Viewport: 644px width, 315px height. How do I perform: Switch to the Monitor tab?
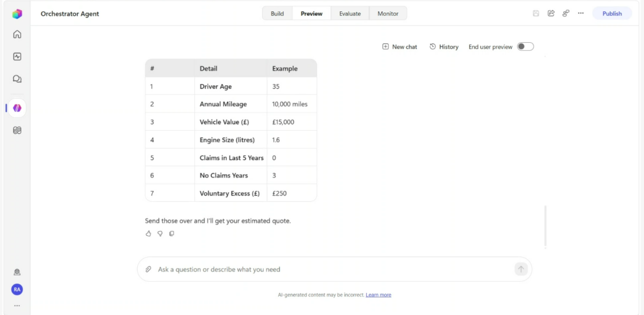388,13
